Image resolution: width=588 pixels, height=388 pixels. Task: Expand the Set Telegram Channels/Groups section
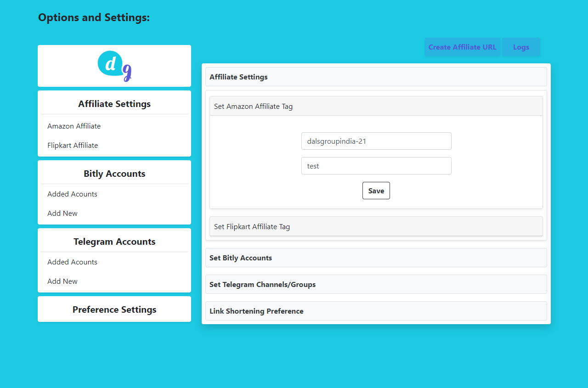pyautogui.click(x=376, y=284)
